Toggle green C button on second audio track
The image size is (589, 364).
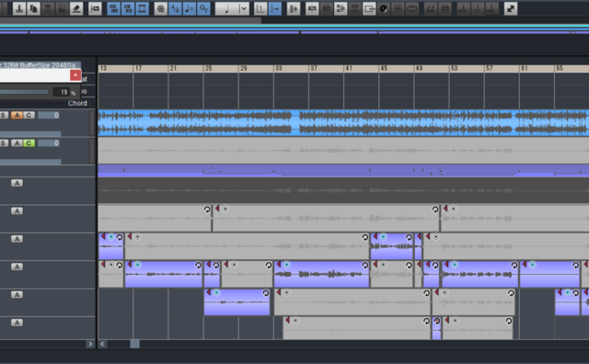click(29, 143)
